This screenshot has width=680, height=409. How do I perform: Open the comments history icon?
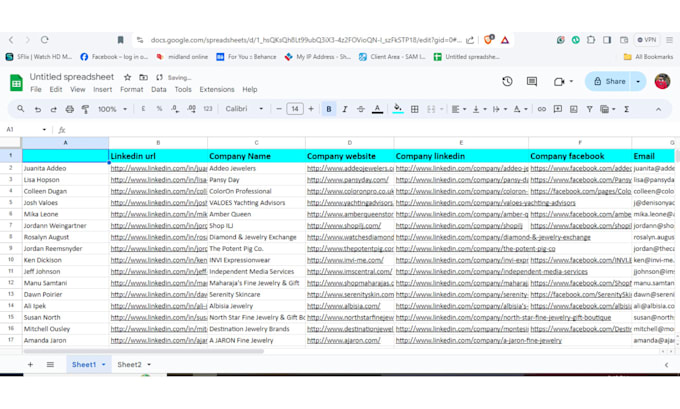[532, 81]
